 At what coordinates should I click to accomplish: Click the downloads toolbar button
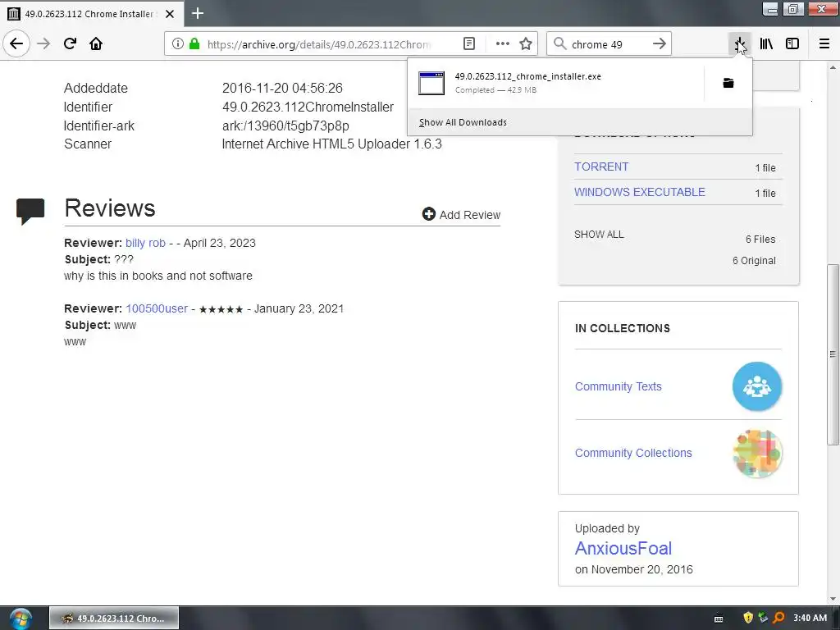click(740, 44)
